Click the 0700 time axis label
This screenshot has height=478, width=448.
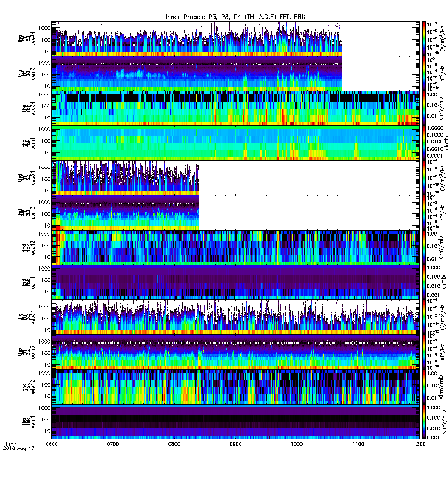pyautogui.click(x=113, y=444)
